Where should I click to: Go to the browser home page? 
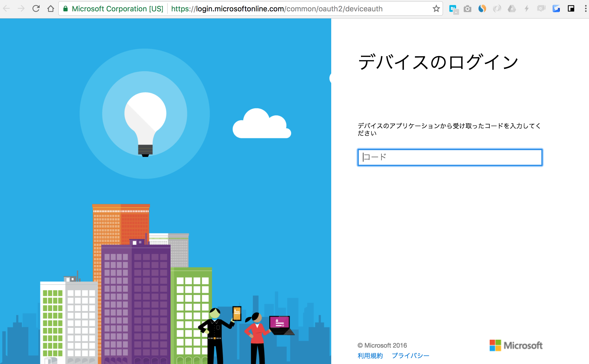click(51, 8)
